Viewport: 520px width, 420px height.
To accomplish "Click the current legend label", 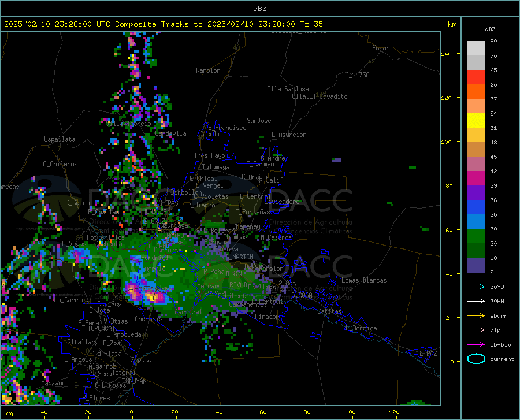I will coord(502,359).
